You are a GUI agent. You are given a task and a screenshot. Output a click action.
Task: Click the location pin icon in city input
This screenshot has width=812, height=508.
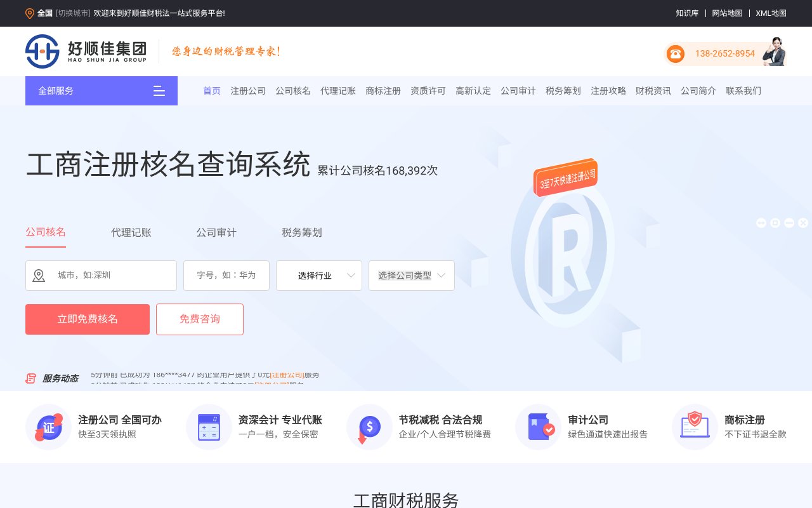(x=39, y=276)
